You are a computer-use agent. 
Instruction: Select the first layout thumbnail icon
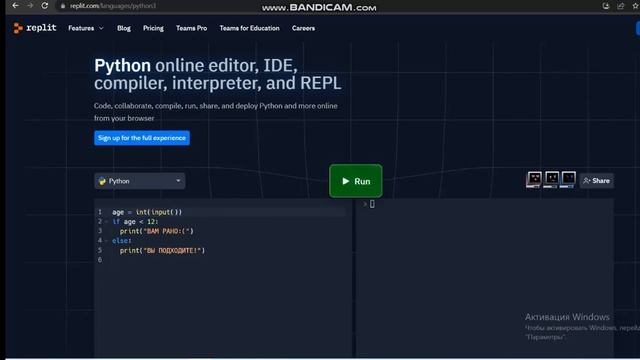coord(534,180)
